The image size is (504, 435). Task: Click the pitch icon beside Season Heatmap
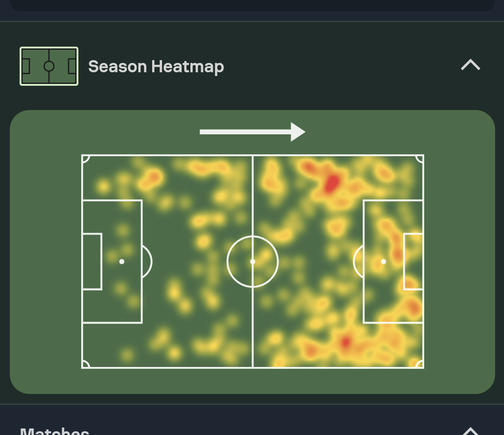click(x=49, y=66)
